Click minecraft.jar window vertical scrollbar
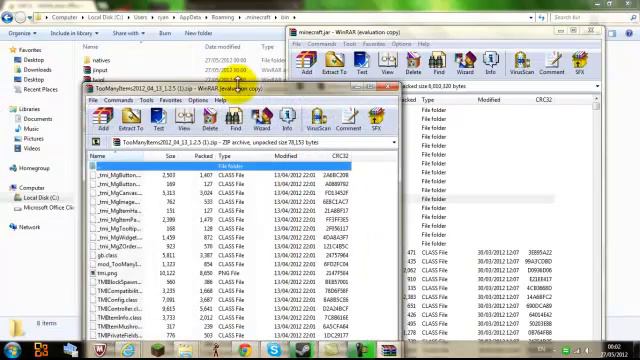The image size is (640, 360). [x=596, y=216]
